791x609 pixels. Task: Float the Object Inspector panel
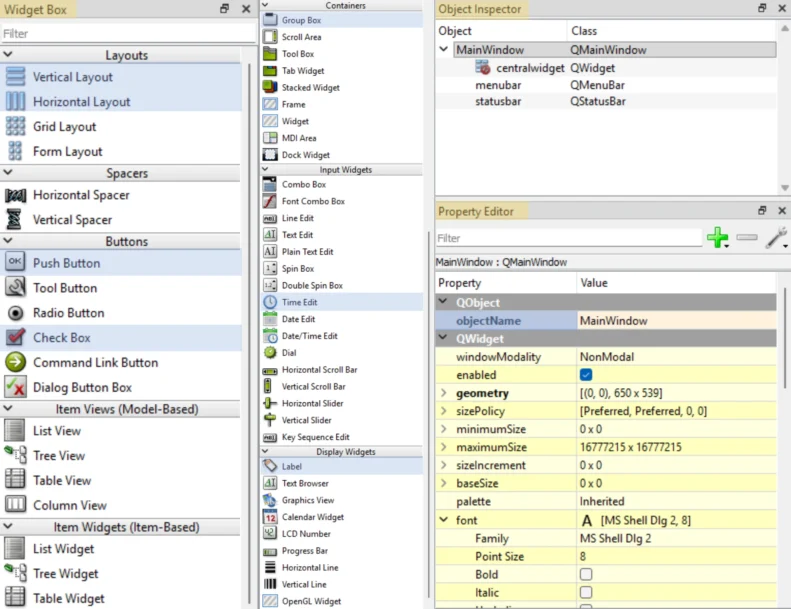pos(762,8)
